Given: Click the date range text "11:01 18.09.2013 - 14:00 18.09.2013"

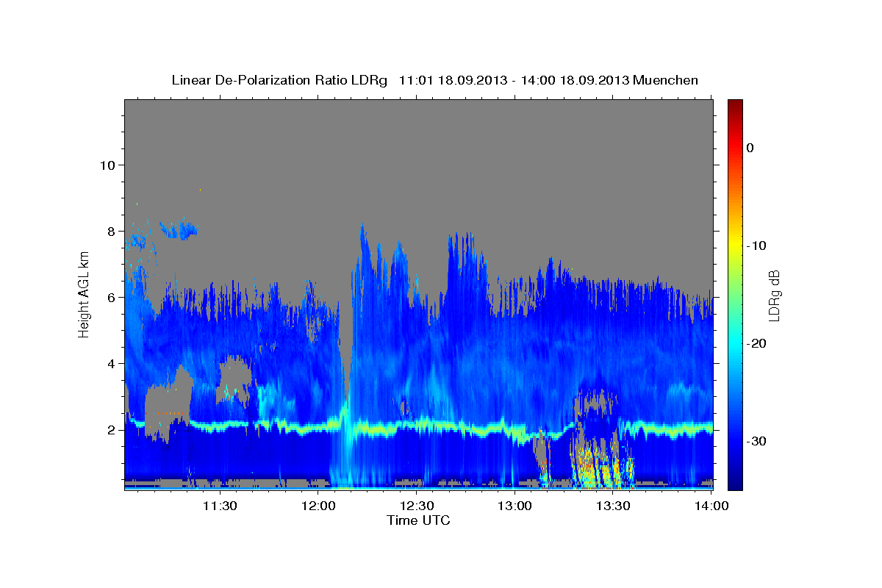Looking at the screenshot, I should click(514, 80).
